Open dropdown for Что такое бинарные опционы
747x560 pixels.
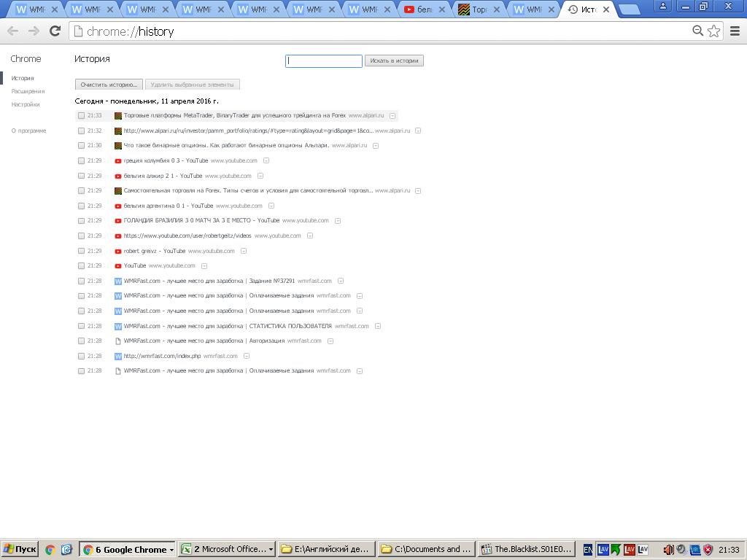point(376,146)
